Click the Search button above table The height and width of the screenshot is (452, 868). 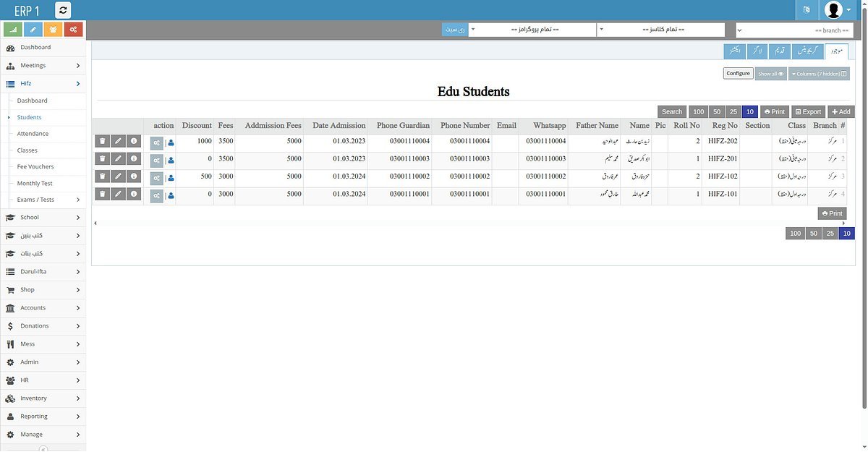point(672,111)
